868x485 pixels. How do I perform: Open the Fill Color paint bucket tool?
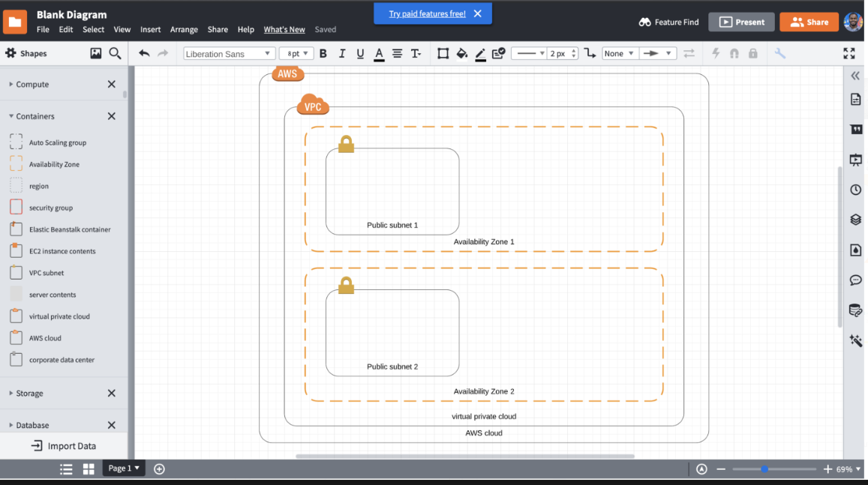(x=463, y=53)
